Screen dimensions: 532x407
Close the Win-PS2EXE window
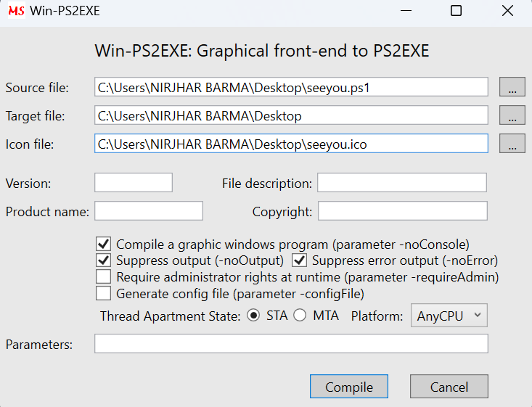click(x=507, y=11)
